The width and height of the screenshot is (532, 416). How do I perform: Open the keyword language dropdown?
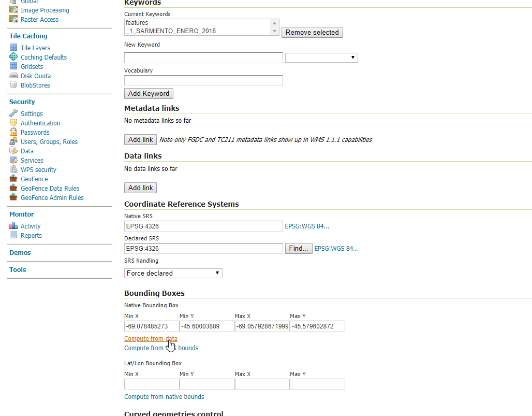(321, 58)
